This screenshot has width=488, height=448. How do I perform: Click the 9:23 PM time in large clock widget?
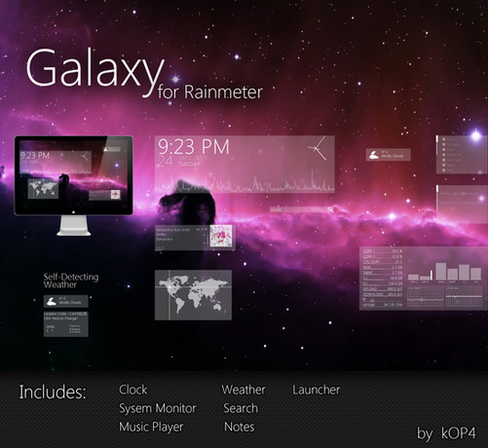194,147
